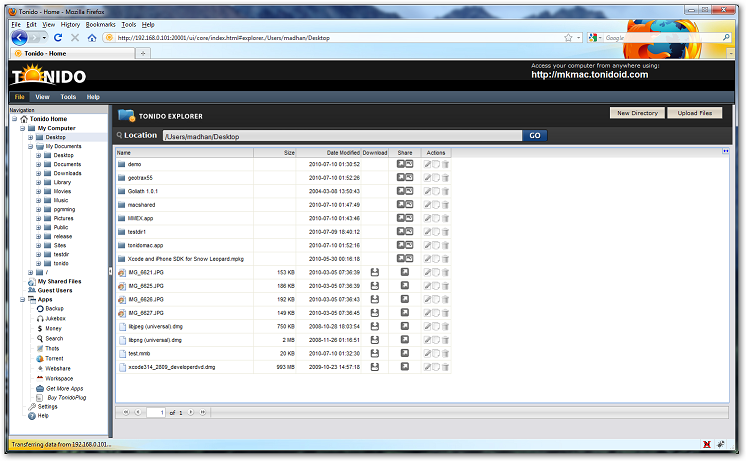Expand the top-level Desktop node
This screenshot has height=461, width=746.
click(x=30, y=137)
